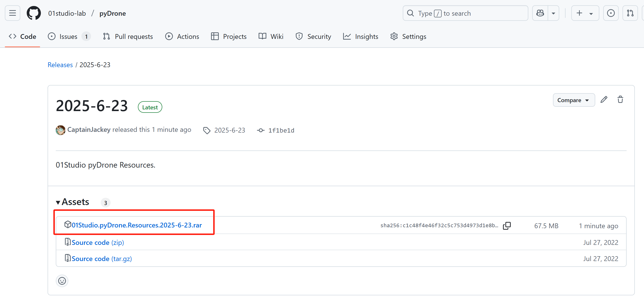644x305 pixels.
Task: Switch to the Pull requests tab
Action: click(x=128, y=36)
